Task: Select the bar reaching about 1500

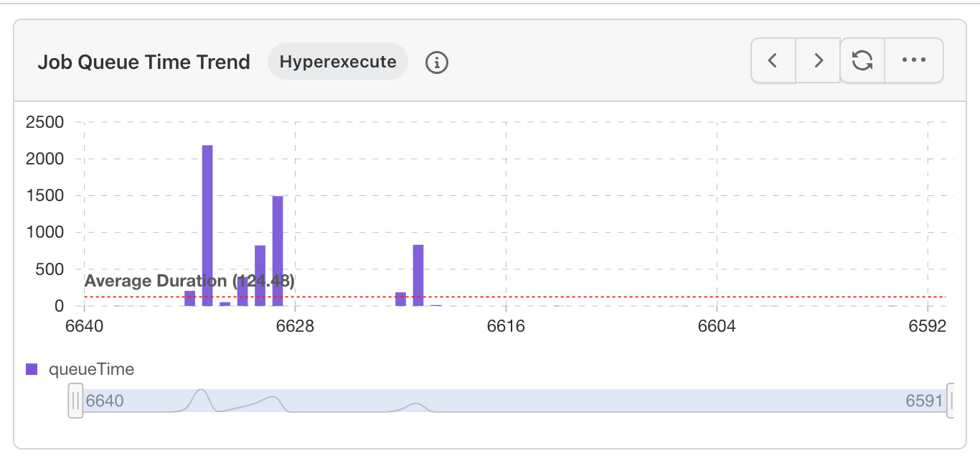Action: pos(278,251)
